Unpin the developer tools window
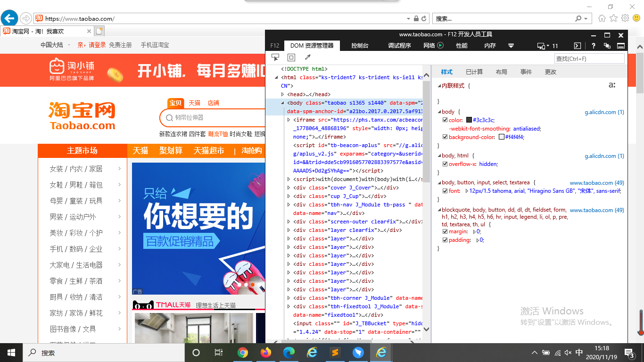 tap(607, 46)
